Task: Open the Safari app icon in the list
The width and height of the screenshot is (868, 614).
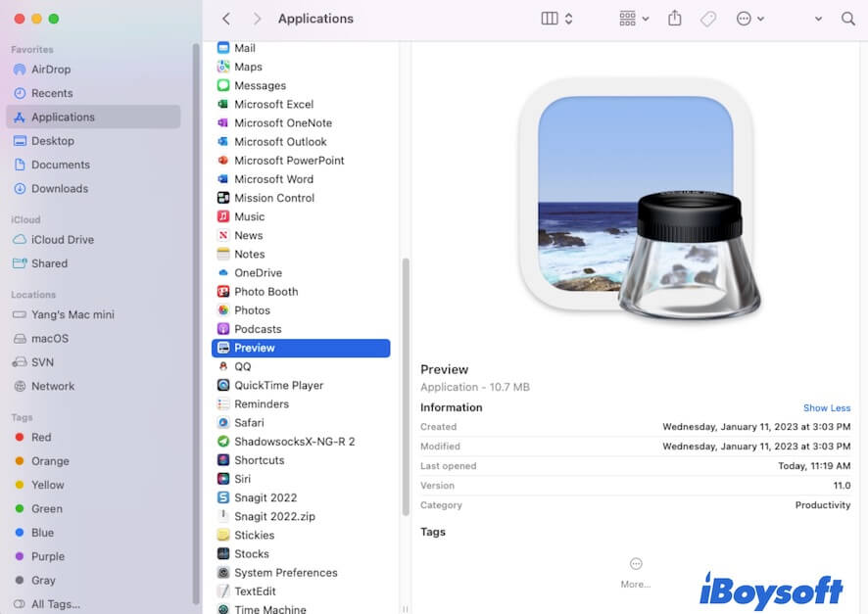Action: coord(224,422)
